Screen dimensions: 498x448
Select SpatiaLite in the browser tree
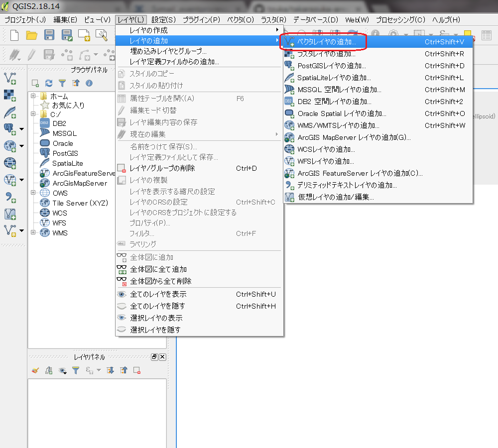click(x=68, y=163)
